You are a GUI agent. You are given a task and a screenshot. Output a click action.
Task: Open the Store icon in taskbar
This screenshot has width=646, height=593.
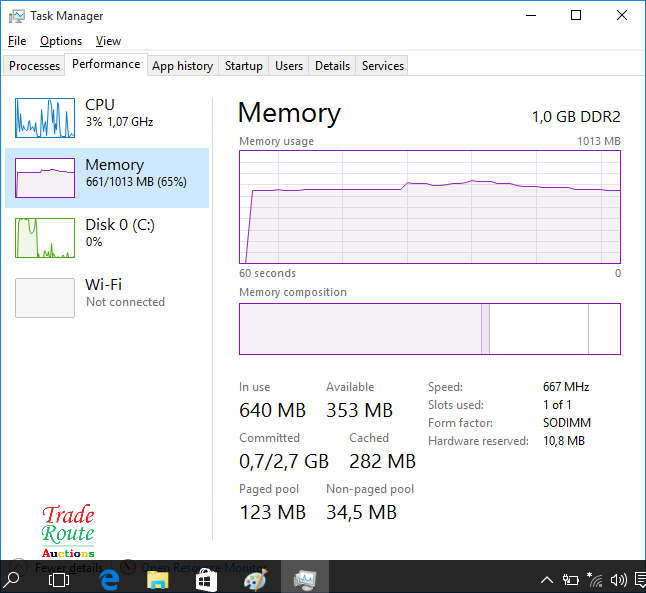206,578
